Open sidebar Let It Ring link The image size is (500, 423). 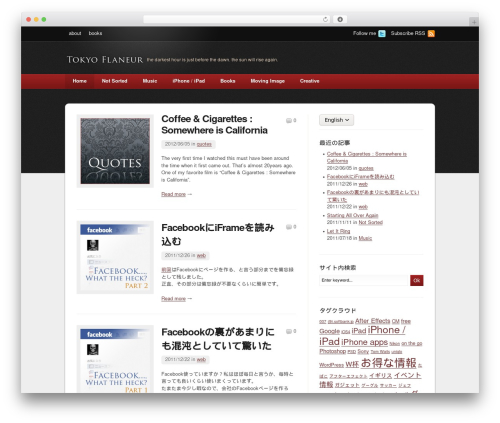tap(338, 231)
